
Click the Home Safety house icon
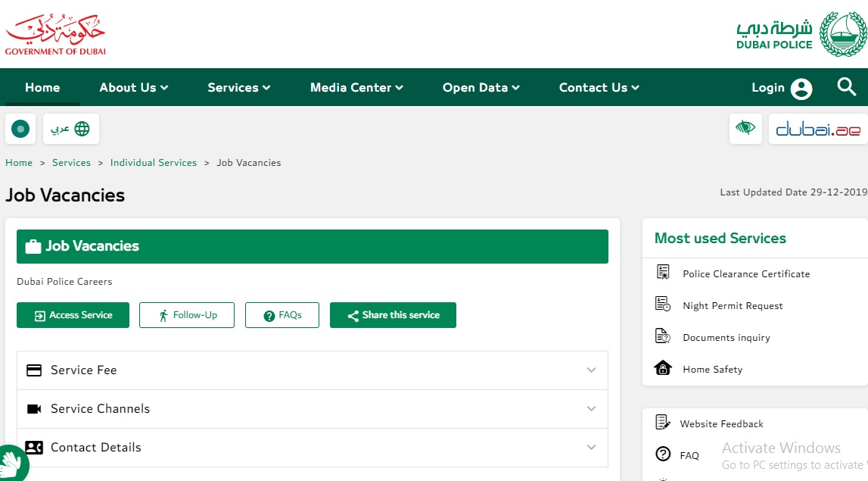pyautogui.click(x=663, y=368)
